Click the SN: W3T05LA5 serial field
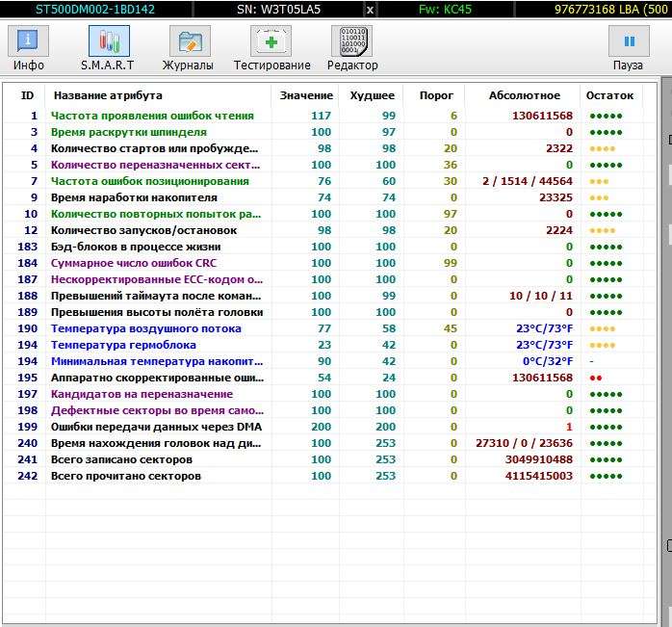The height and width of the screenshot is (627, 672). pos(278,9)
